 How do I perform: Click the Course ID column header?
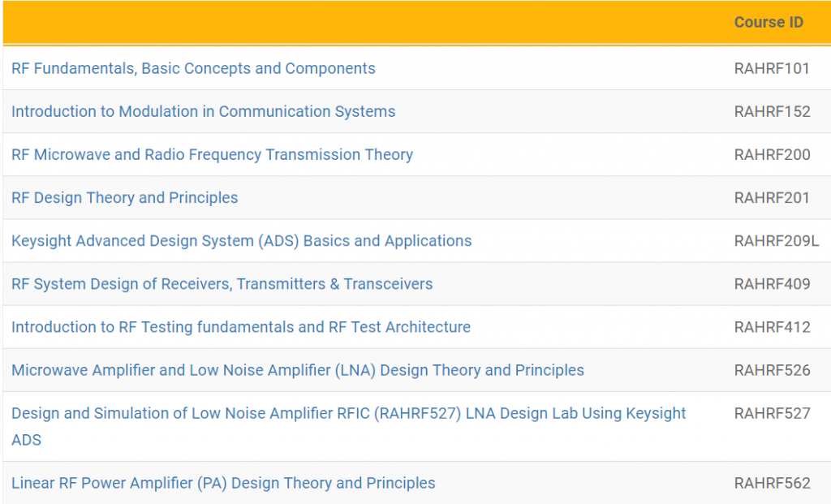pos(768,23)
